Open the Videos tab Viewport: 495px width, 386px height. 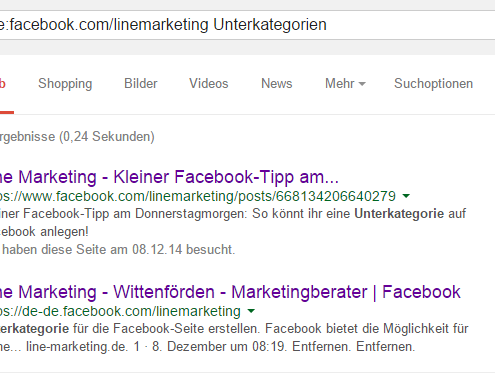click(x=209, y=83)
